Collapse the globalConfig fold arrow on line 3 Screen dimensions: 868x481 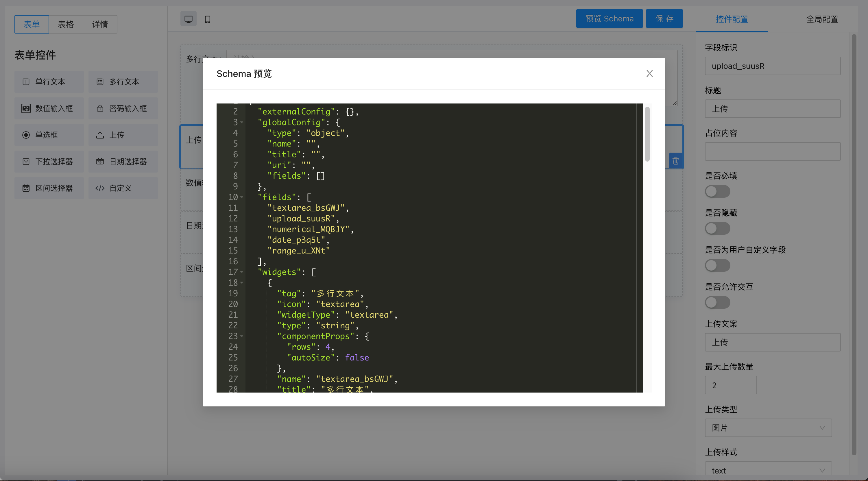click(x=242, y=122)
